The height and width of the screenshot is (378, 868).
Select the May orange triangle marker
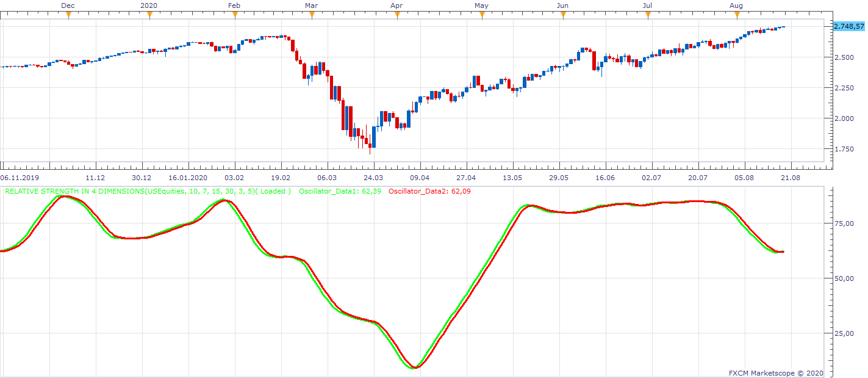[x=482, y=15]
